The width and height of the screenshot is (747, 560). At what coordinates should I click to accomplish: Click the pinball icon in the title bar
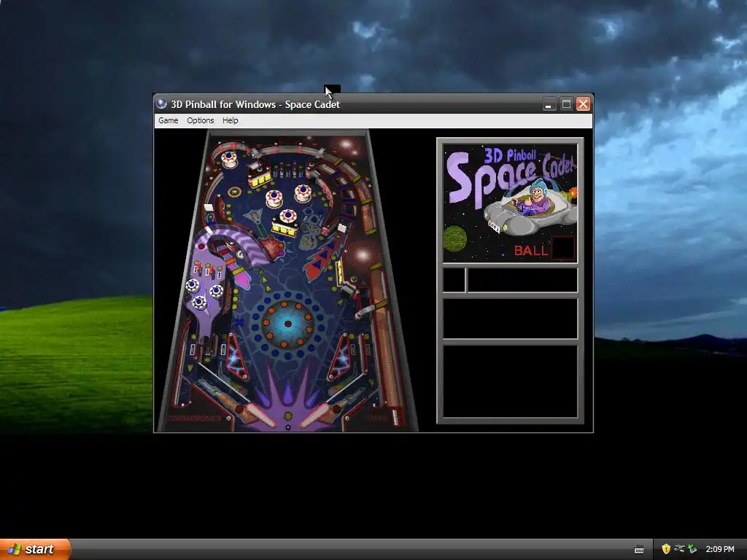tap(161, 104)
